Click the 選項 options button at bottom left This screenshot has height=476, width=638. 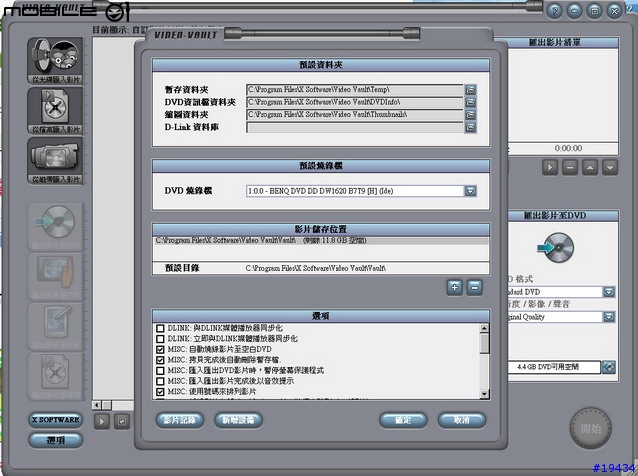click(x=55, y=440)
